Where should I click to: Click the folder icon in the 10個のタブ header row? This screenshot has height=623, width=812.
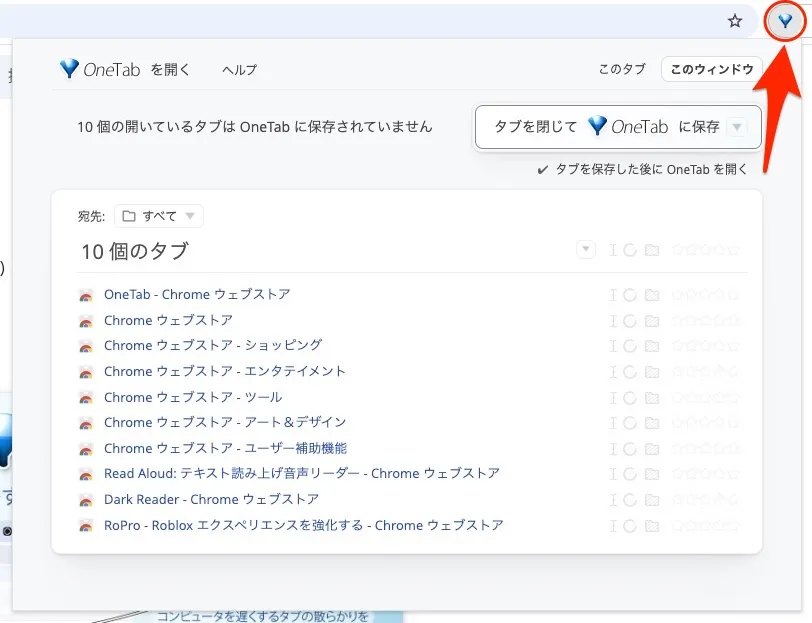(652, 250)
